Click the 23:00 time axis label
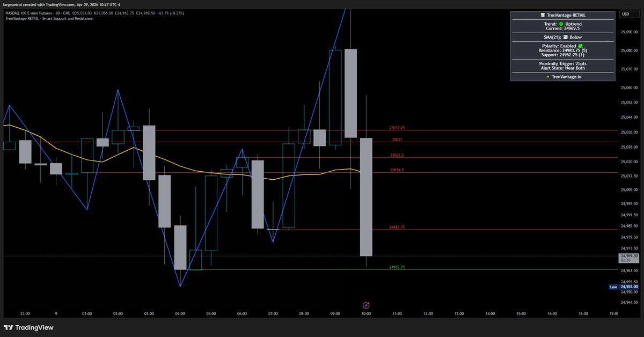This screenshot has width=644, height=337. click(x=25, y=314)
